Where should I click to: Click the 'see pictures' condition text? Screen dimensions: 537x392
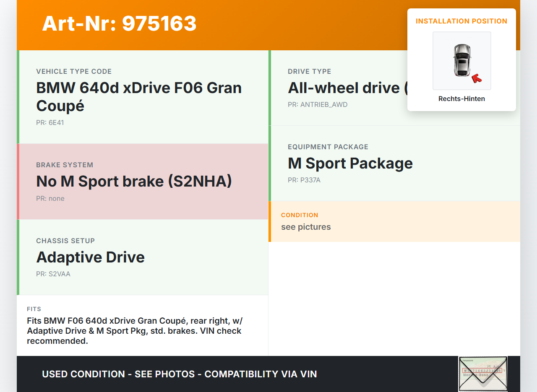pyautogui.click(x=306, y=227)
